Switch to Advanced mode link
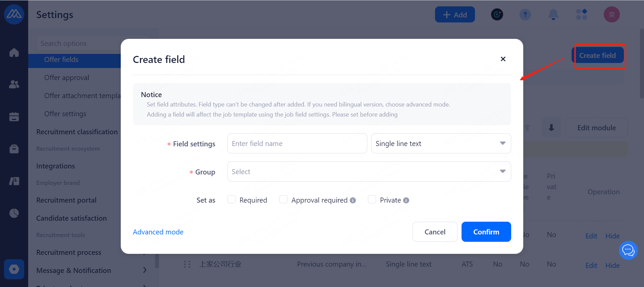The width and height of the screenshot is (644, 287). (158, 232)
